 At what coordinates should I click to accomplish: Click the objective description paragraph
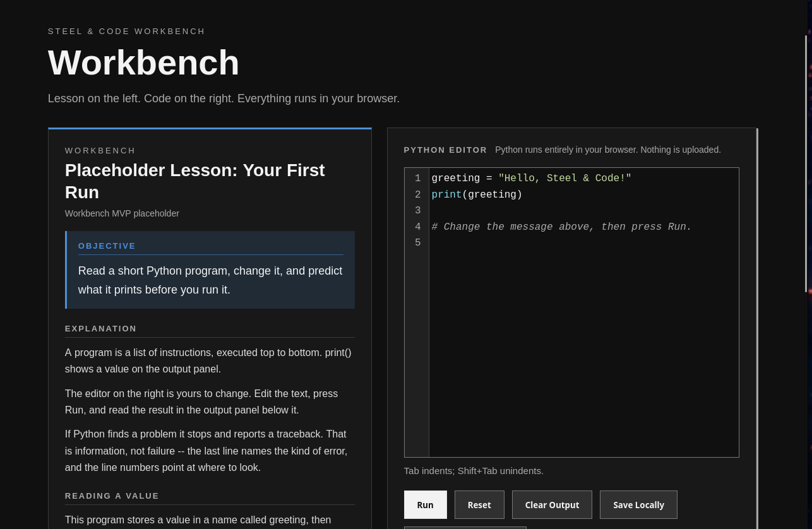(x=210, y=280)
